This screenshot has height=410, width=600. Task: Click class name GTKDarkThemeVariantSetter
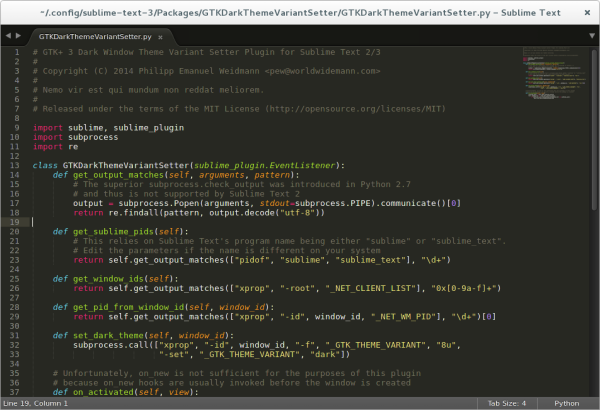click(x=126, y=165)
